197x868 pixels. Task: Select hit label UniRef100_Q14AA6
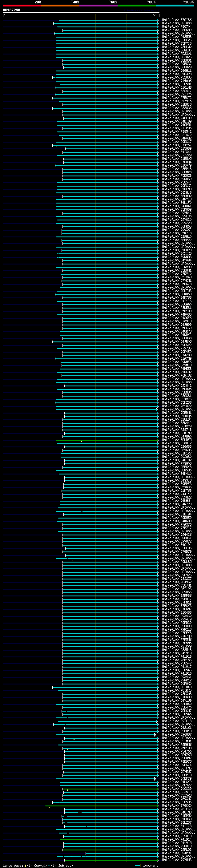(x=177, y=81)
